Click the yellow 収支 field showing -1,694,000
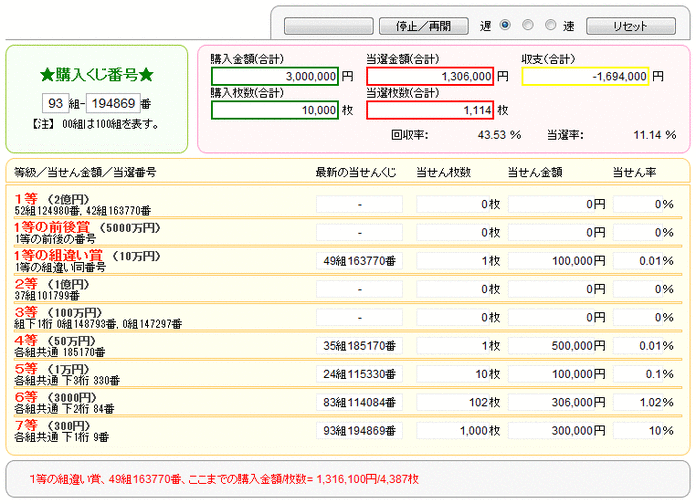Viewport: 696px width, 504px height. (585, 76)
